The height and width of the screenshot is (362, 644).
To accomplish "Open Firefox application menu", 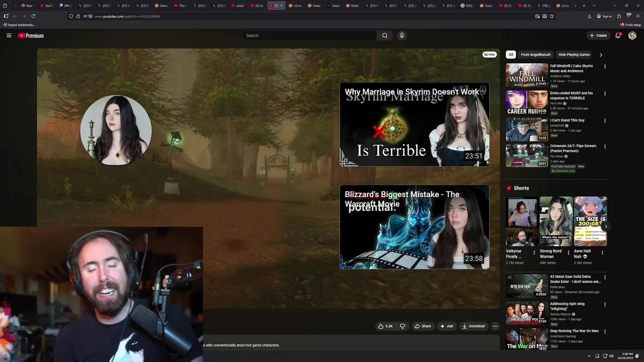I will 638,16.
